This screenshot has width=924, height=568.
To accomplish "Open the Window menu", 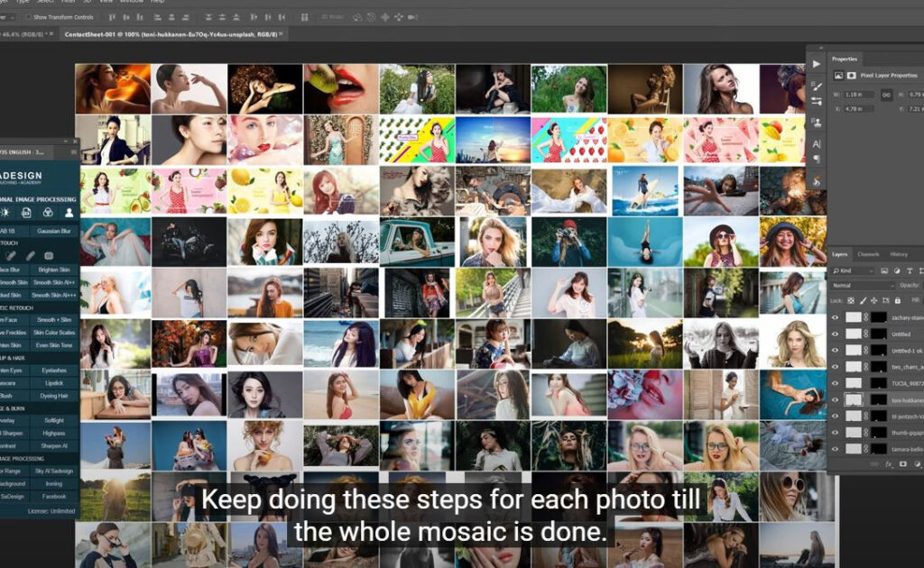I will click(x=133, y=4).
